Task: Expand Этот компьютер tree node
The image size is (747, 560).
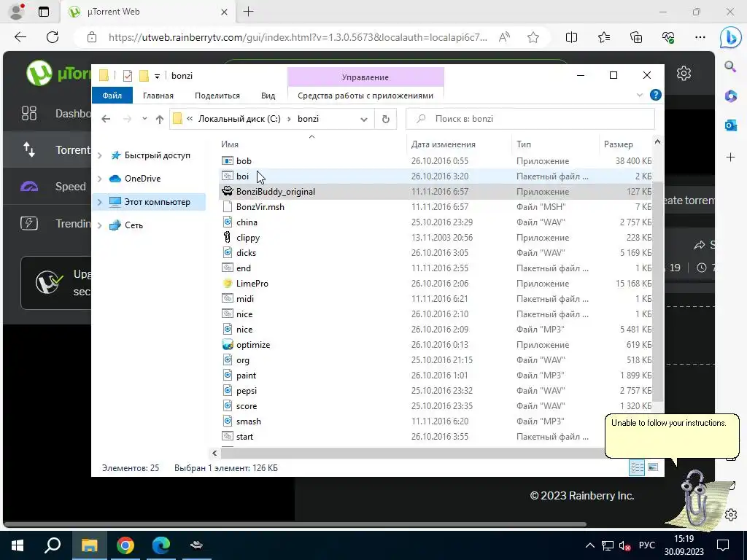Action: (x=99, y=202)
